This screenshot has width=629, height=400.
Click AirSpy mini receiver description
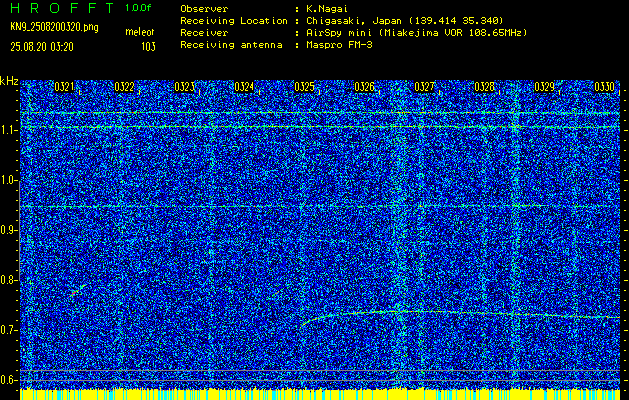pyautogui.click(x=416, y=32)
